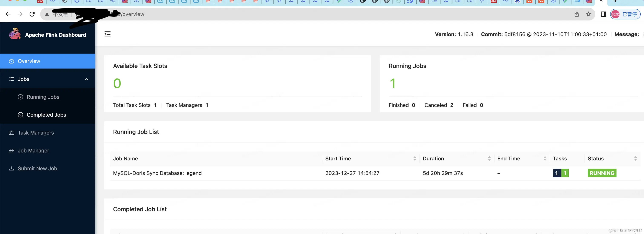644x234 pixels.
Task: Click the green running tasks badge
Action: (565, 173)
